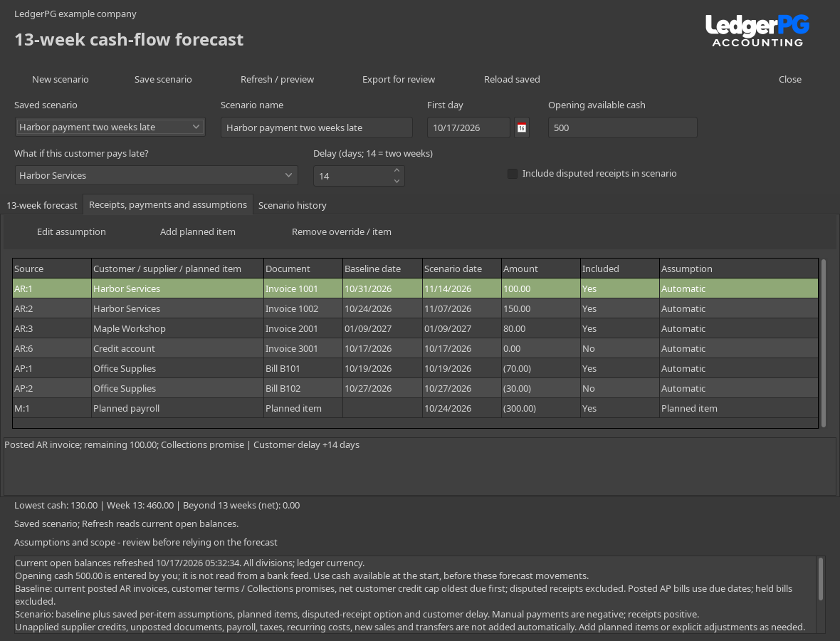Image resolution: width=840 pixels, height=641 pixels.
Task: Click the Included column header
Action: (620, 269)
